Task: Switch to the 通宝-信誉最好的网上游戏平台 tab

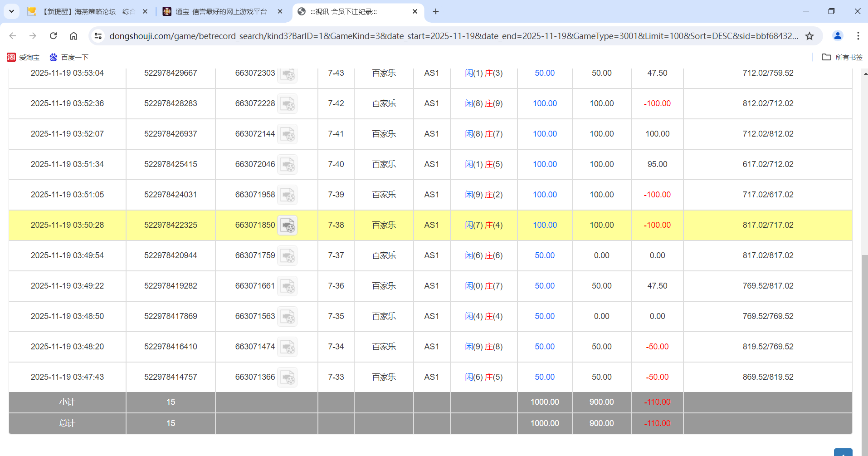Action: (218, 12)
